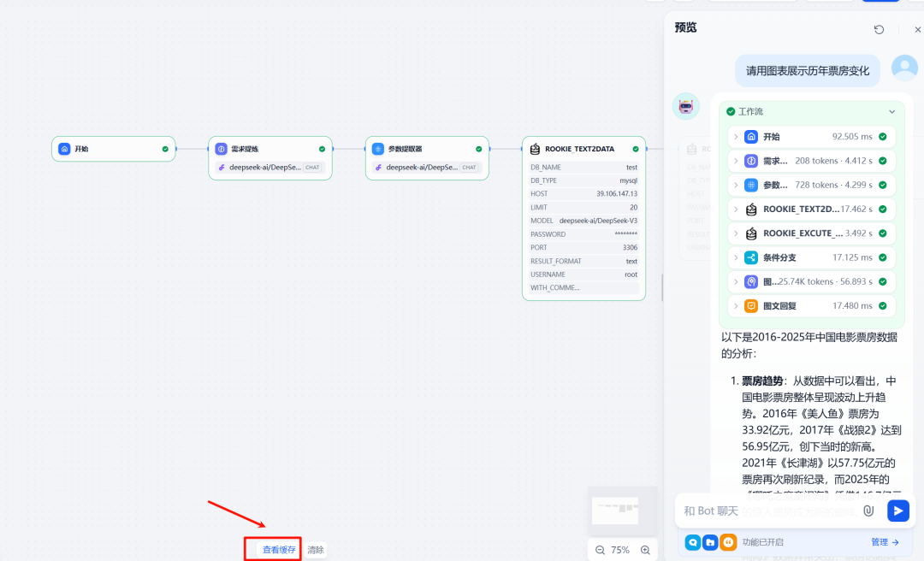Click the attachment paperclip icon
924x561 pixels.
[868, 511]
